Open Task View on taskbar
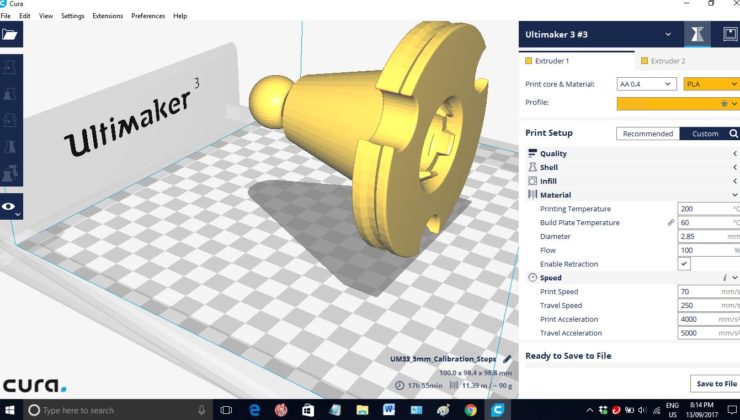This screenshot has width=740, height=420. pyautogui.click(x=226, y=410)
